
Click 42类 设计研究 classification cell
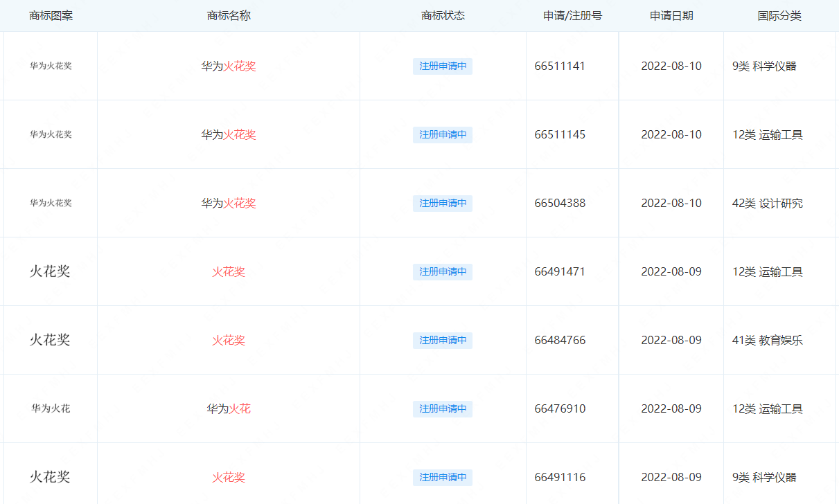pyautogui.click(x=768, y=204)
